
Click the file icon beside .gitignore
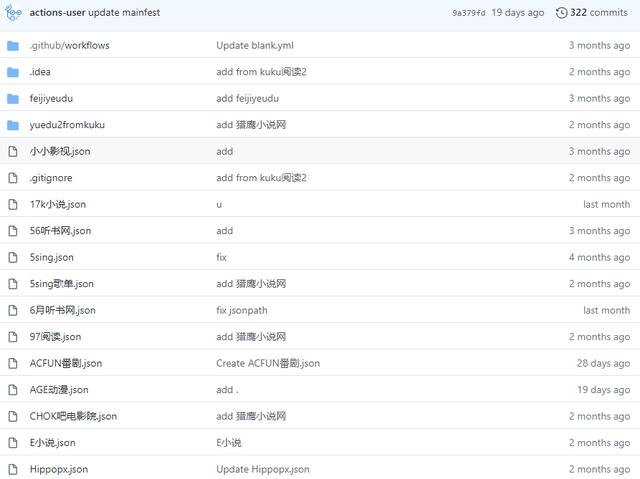pos(13,178)
